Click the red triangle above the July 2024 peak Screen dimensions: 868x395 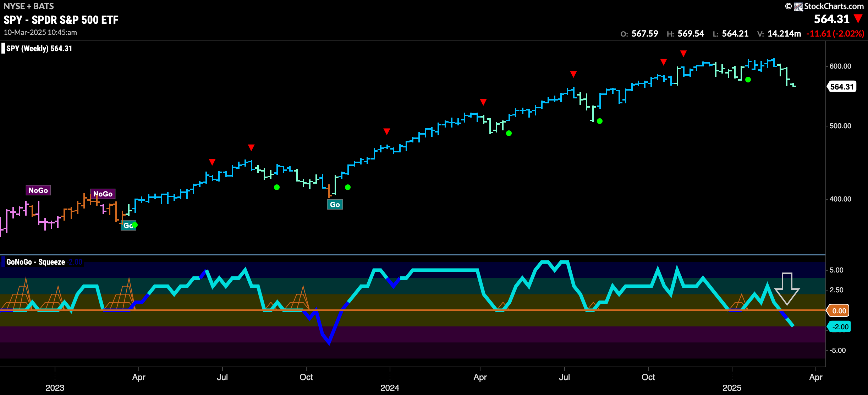573,74
